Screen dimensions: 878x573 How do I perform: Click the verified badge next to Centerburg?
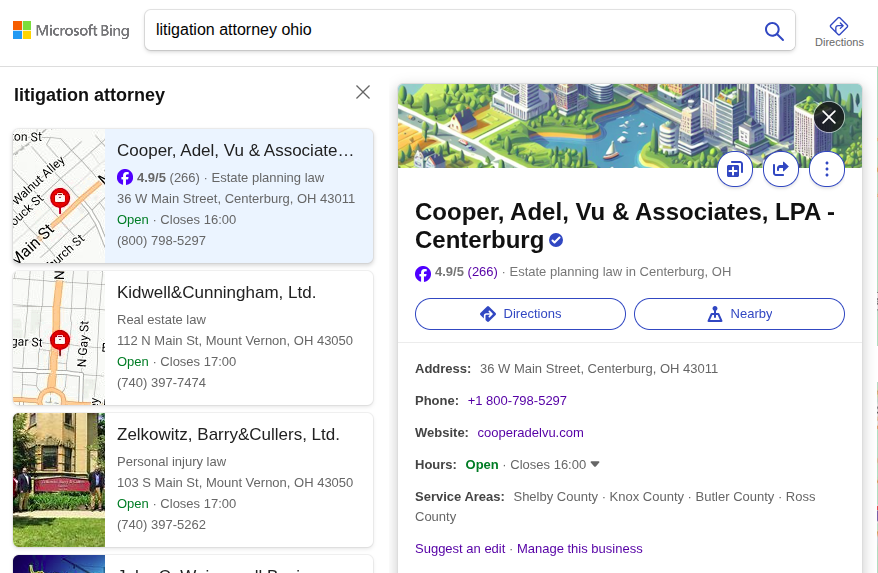(556, 240)
